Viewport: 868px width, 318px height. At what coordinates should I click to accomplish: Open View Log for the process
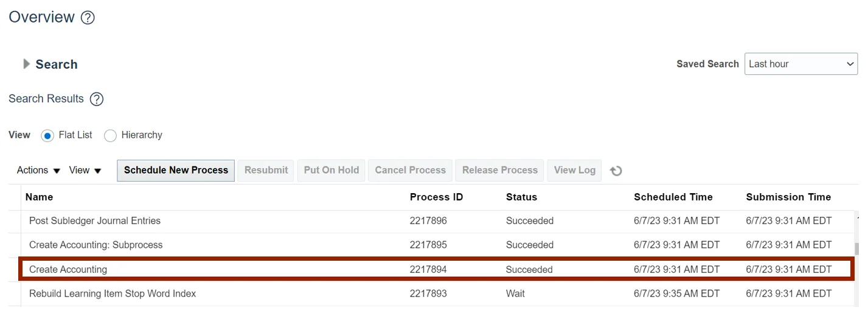(x=574, y=171)
